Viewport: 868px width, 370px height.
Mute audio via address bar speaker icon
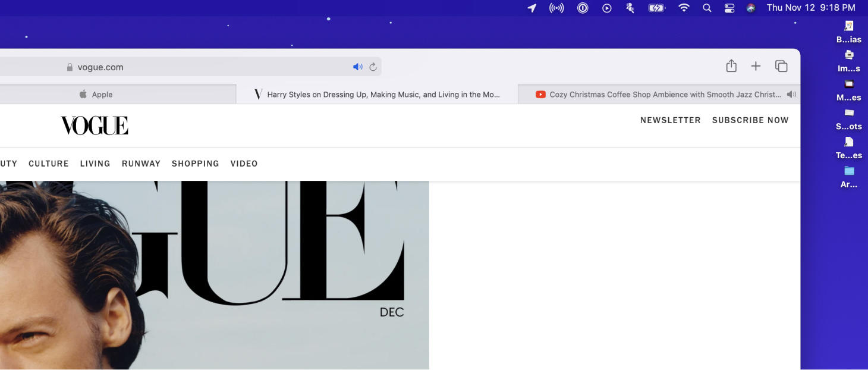coord(357,67)
